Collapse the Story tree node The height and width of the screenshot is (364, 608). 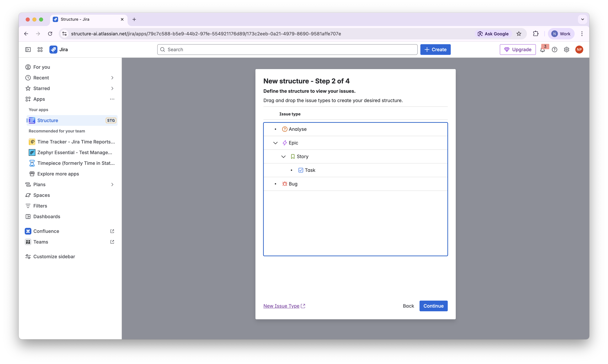point(283,156)
